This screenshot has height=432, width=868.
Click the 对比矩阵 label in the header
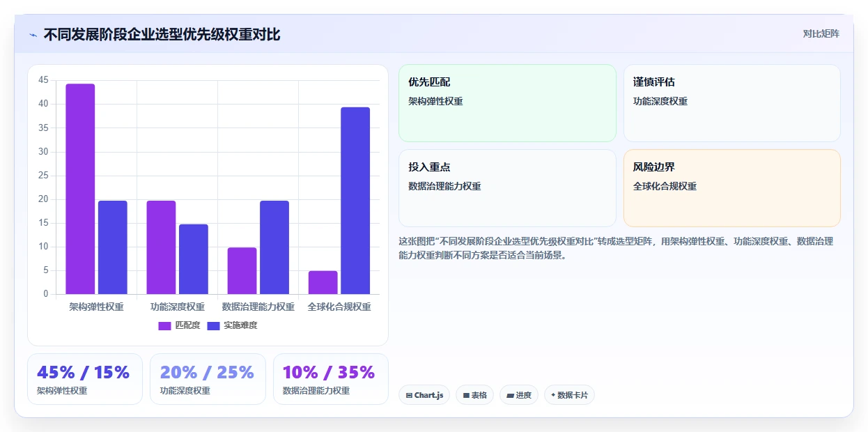pyautogui.click(x=821, y=33)
